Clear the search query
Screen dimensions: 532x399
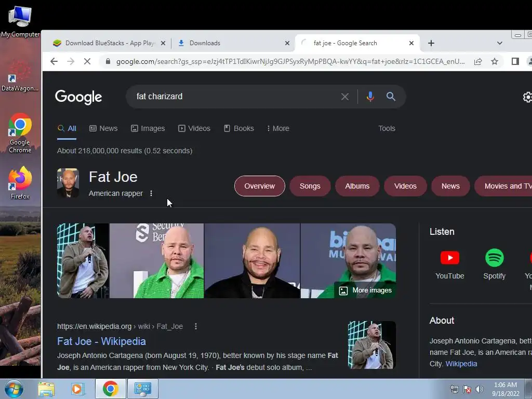(345, 97)
